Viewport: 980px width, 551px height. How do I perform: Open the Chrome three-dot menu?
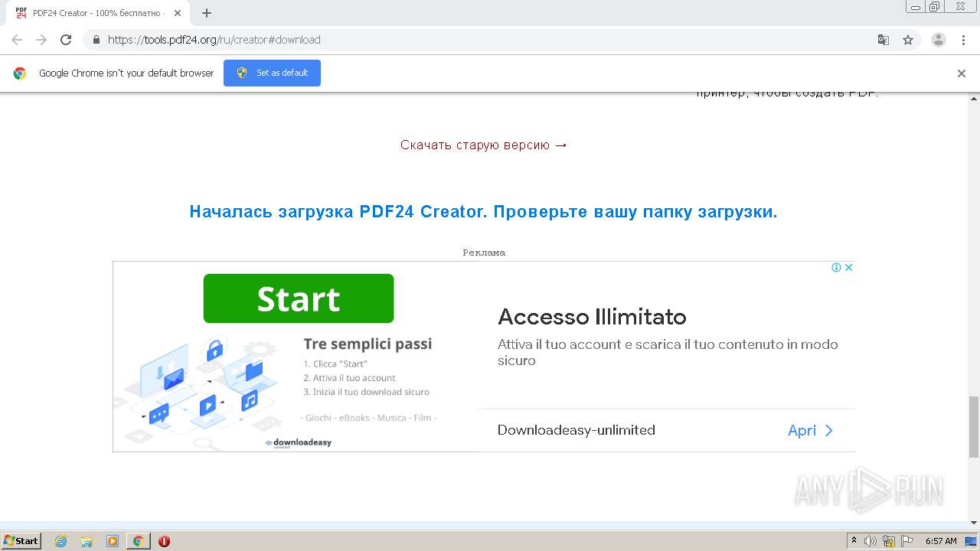click(963, 40)
